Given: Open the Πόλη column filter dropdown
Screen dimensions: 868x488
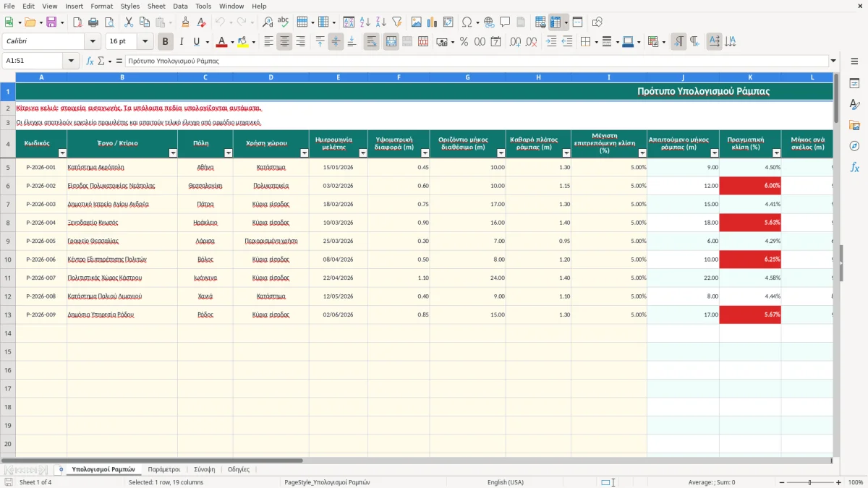Looking at the screenshot, I should [229, 153].
